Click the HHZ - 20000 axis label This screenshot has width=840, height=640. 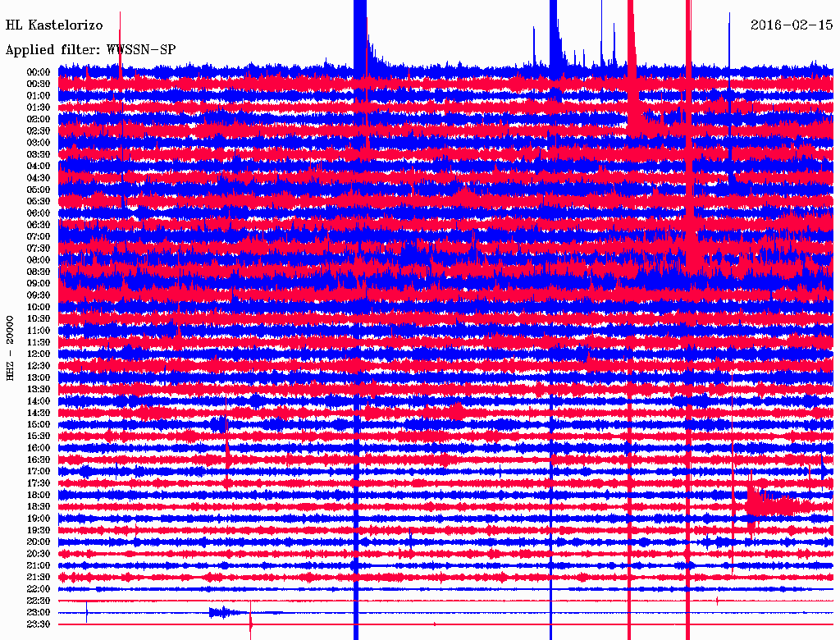(x=10, y=349)
